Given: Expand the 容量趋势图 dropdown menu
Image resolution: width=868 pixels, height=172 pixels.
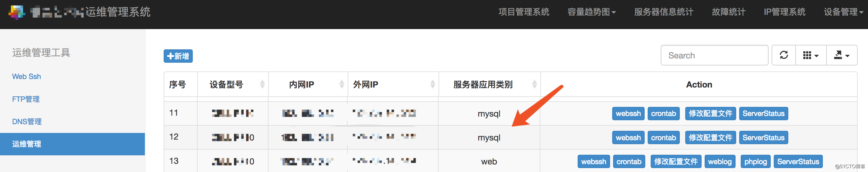Looking at the screenshot, I should (591, 12).
